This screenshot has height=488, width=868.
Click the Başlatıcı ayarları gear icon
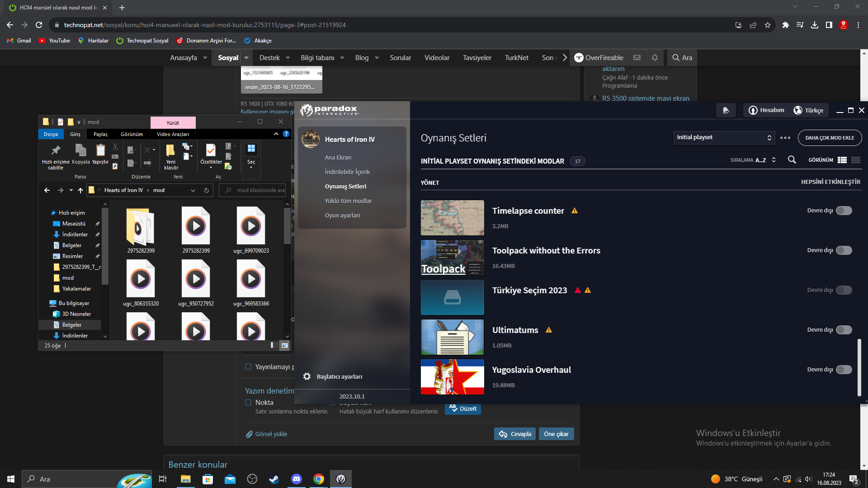[307, 376]
